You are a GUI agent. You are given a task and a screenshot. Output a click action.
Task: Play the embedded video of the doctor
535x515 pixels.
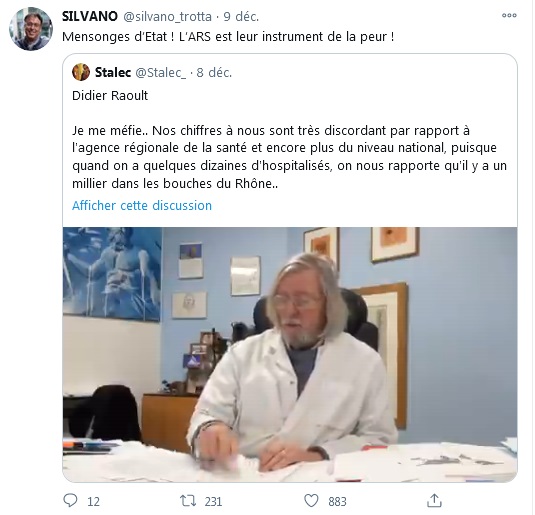290,355
